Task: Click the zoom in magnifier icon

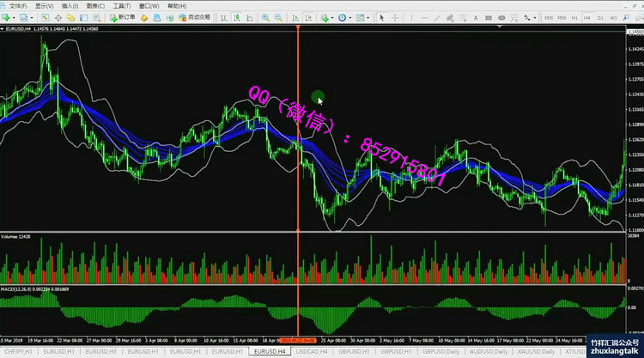Action: coord(266,17)
